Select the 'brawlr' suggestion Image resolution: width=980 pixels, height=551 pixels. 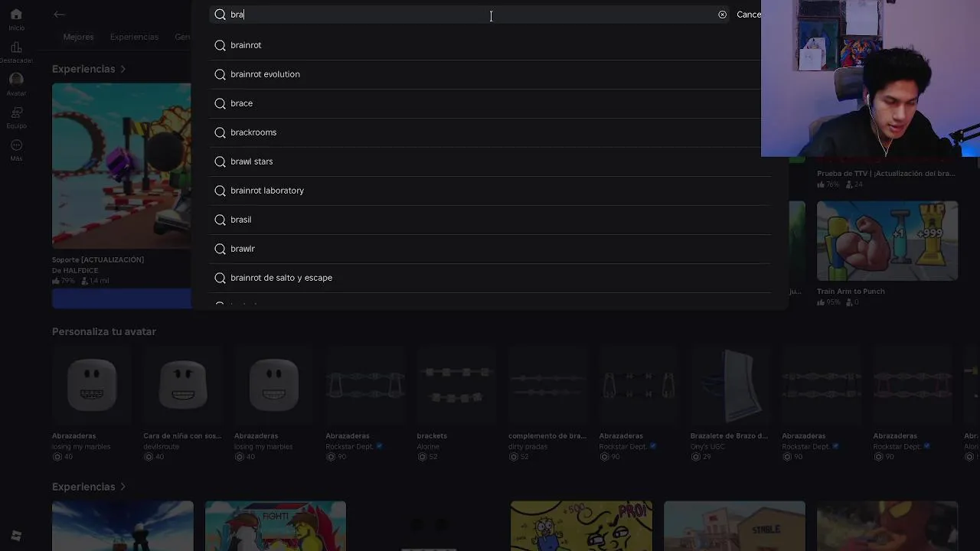(x=490, y=249)
